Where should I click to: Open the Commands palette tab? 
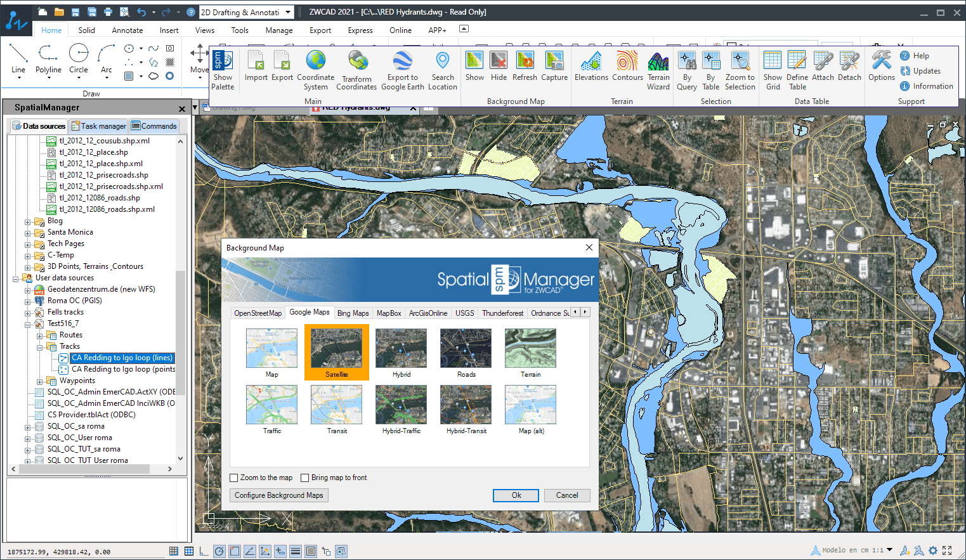click(154, 126)
